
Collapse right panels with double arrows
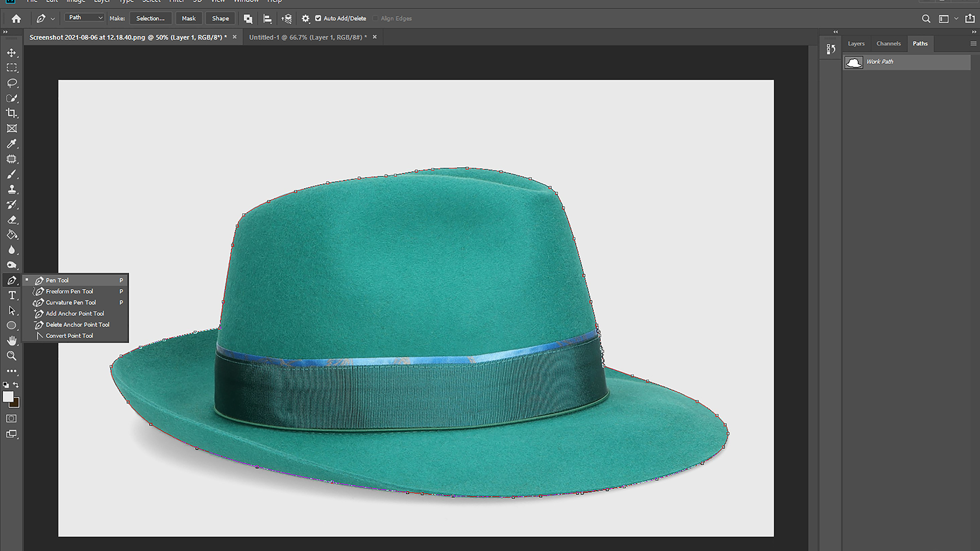pyautogui.click(x=974, y=32)
